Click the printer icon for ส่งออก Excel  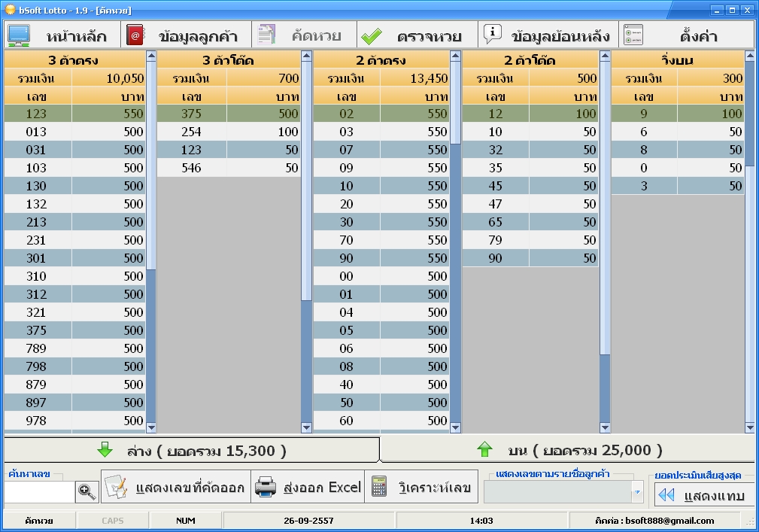[267, 486]
